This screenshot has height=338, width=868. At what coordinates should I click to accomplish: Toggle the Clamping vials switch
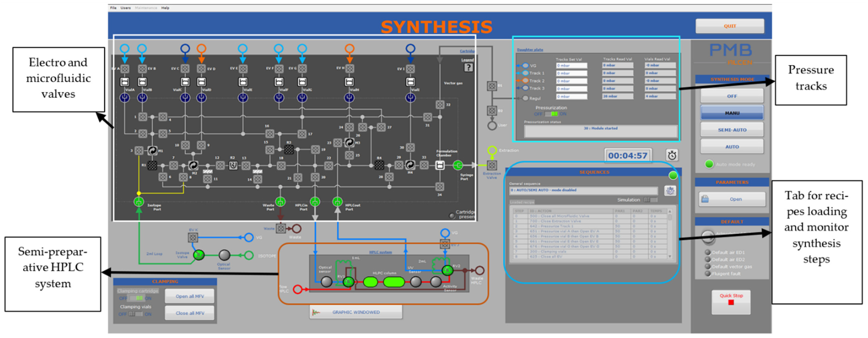click(x=135, y=314)
